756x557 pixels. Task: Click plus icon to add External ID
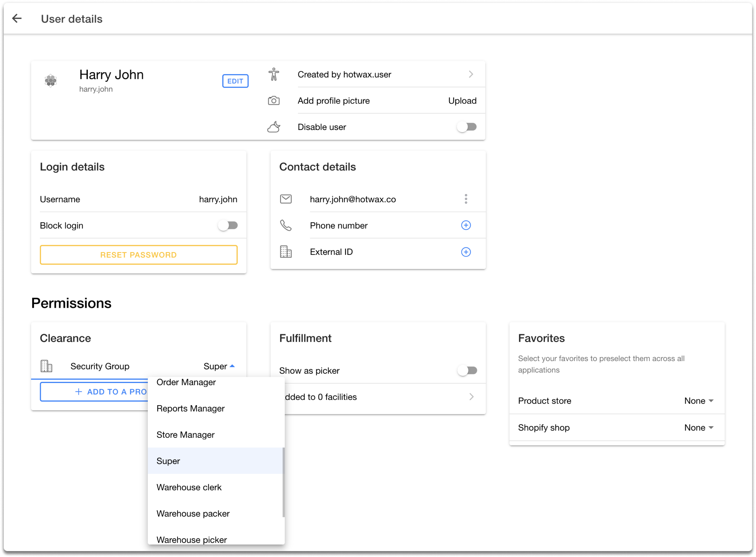pyautogui.click(x=466, y=252)
